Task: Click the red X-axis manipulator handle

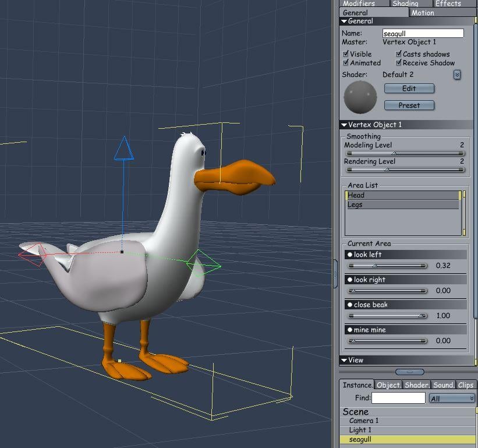Action: [x=32, y=255]
